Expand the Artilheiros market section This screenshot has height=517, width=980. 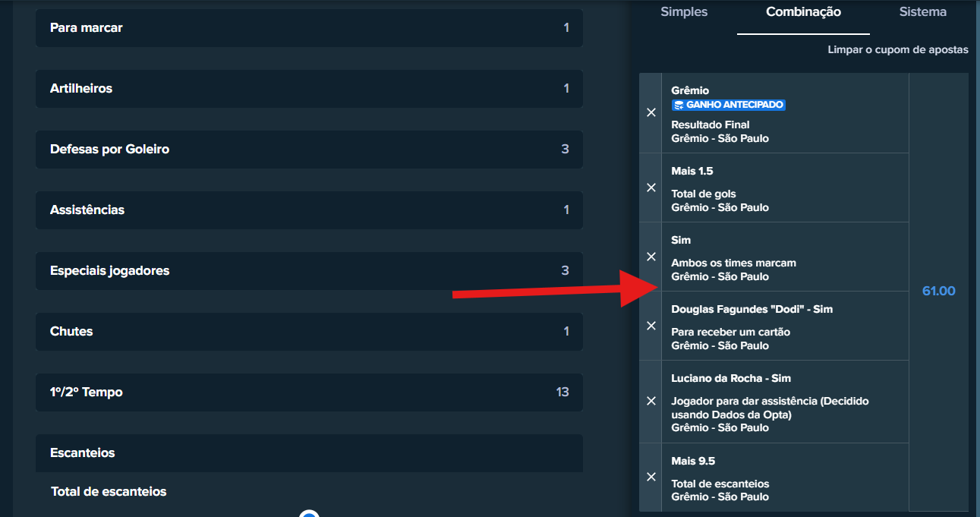[x=309, y=89]
